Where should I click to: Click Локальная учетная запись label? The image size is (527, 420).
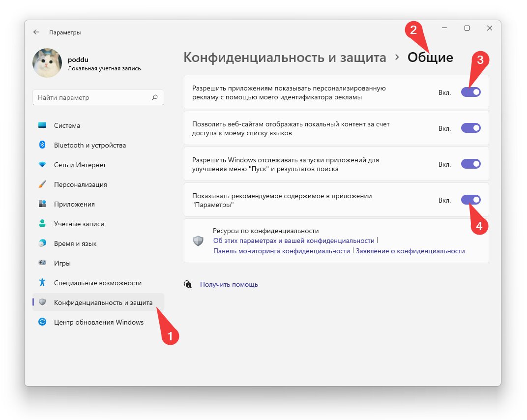pyautogui.click(x=104, y=68)
